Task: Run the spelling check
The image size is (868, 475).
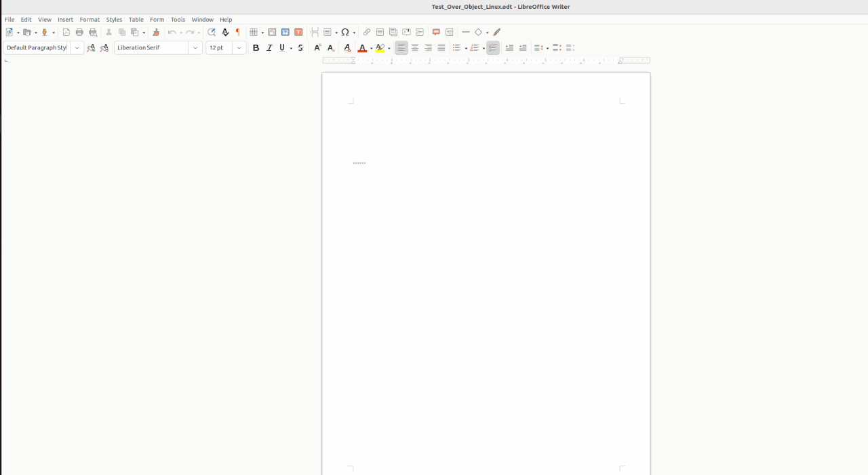Action: (225, 32)
